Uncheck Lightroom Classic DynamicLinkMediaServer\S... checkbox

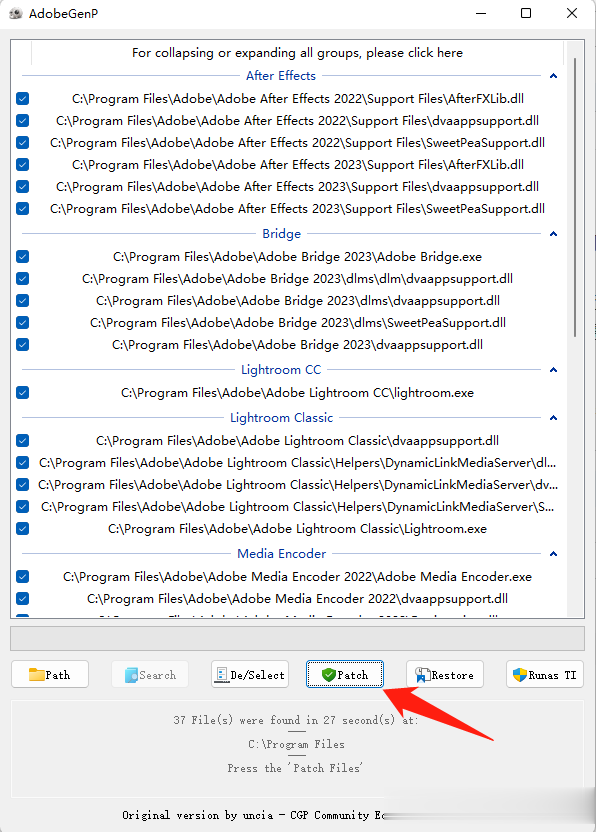(x=22, y=507)
